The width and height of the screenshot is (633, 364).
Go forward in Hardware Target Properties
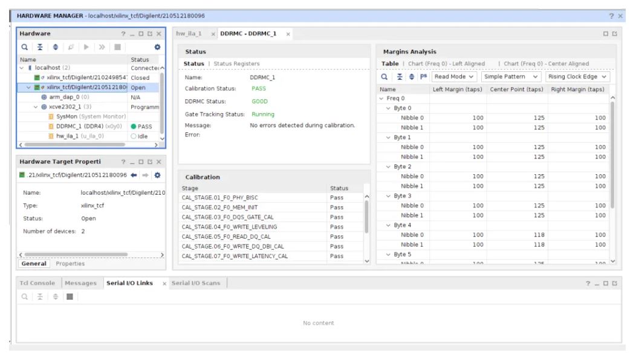point(145,175)
